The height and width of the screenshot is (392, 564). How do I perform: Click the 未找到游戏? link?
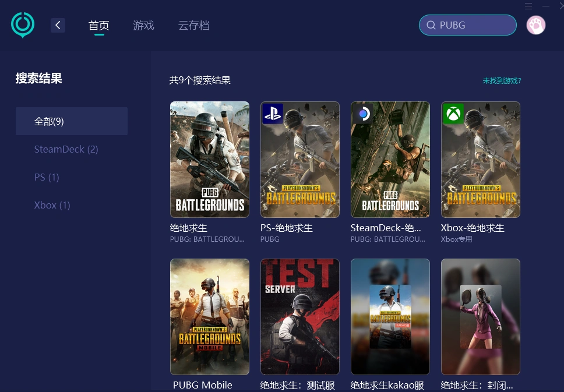click(x=502, y=81)
